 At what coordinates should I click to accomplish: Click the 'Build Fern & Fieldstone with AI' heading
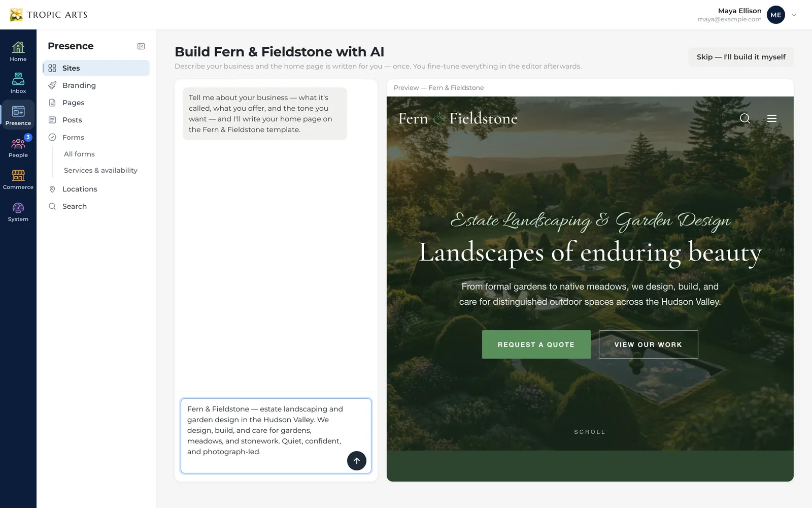point(279,52)
